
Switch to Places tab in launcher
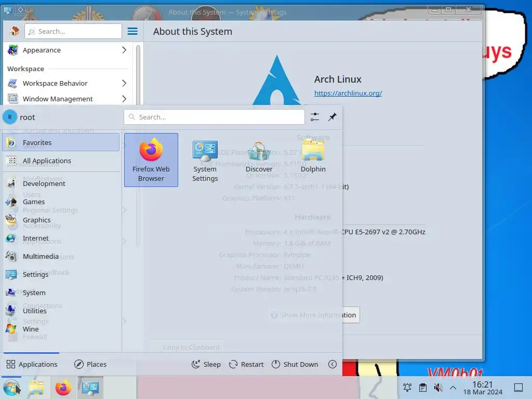tap(90, 364)
